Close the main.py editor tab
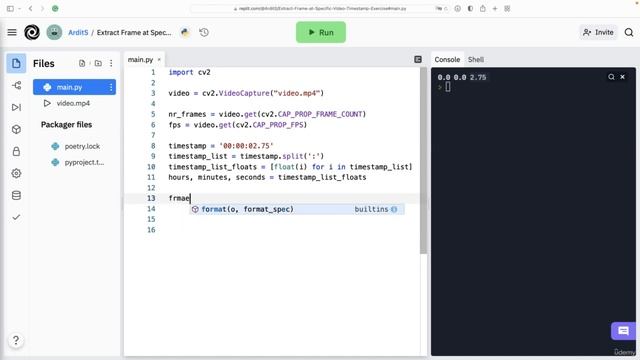 [159, 60]
